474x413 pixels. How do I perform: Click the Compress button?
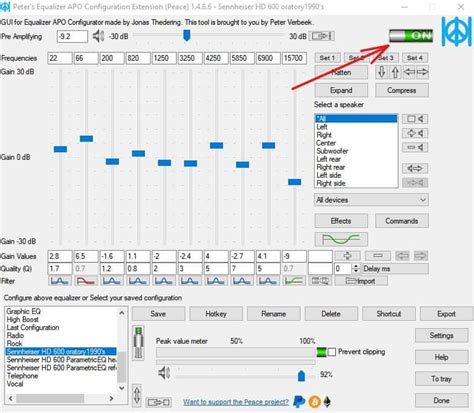(402, 90)
